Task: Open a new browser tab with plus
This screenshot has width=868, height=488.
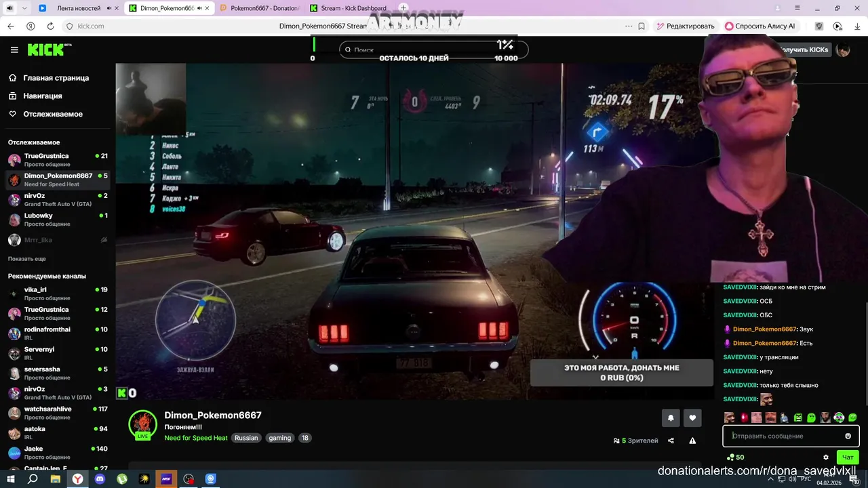Action: [403, 8]
